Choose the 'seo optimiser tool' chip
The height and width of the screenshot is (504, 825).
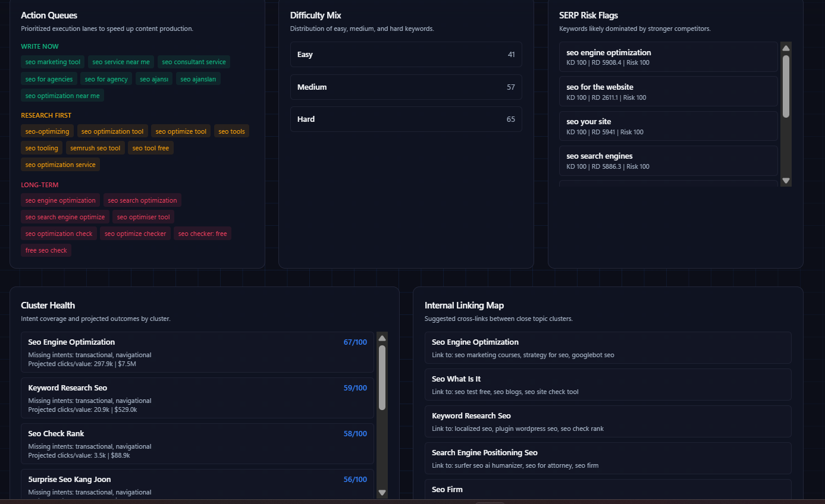143,217
